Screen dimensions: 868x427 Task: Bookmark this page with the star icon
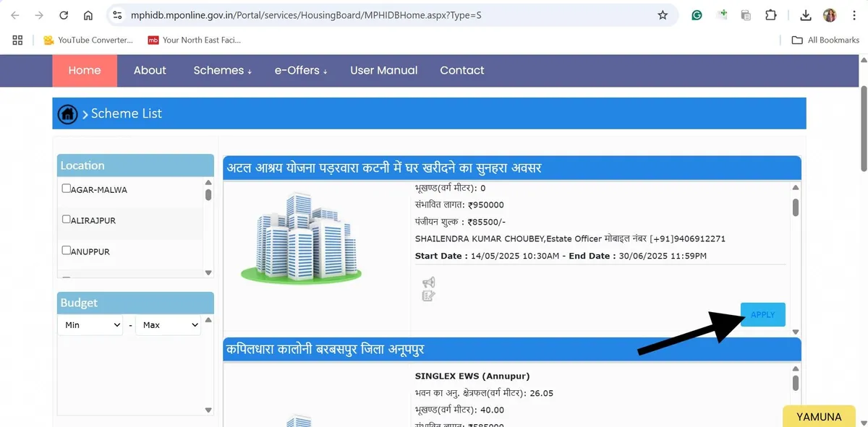[663, 15]
